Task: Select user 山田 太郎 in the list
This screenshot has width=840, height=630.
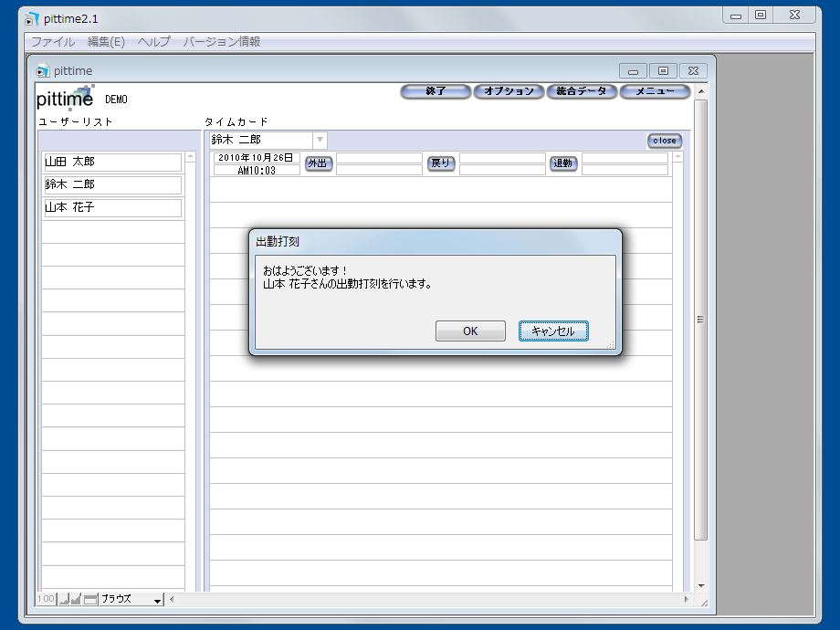Action: click(112, 163)
